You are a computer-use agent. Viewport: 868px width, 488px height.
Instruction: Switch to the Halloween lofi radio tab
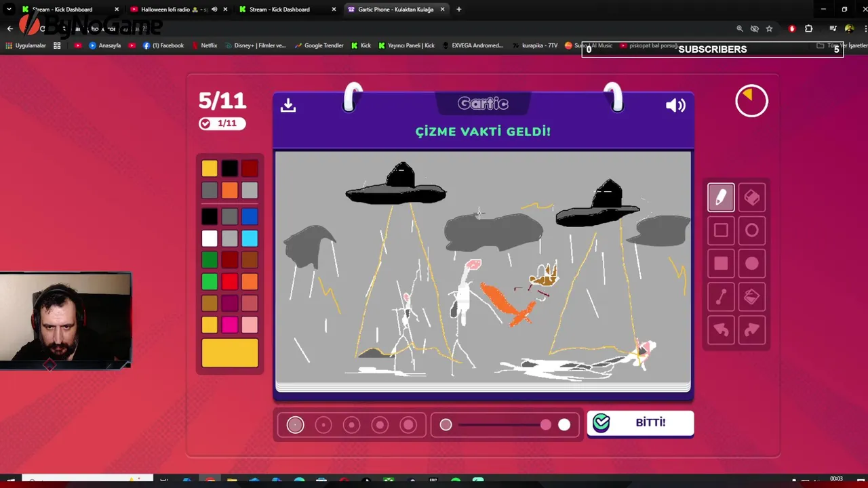[x=179, y=9]
